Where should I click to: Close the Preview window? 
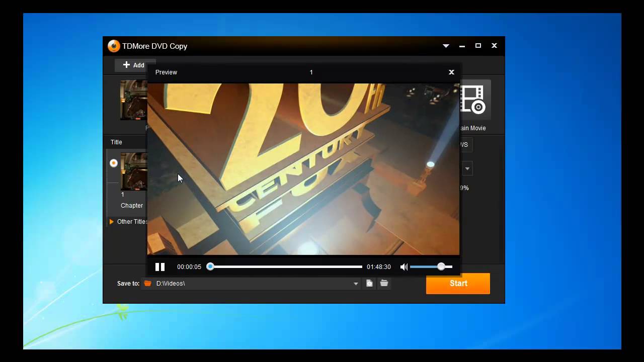coord(451,72)
